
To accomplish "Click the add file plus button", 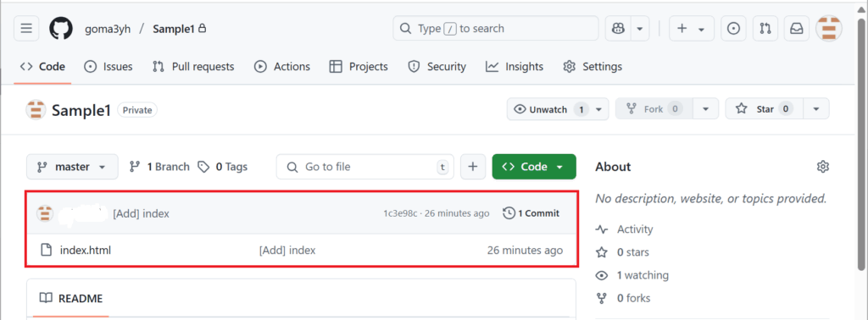I will tap(473, 167).
